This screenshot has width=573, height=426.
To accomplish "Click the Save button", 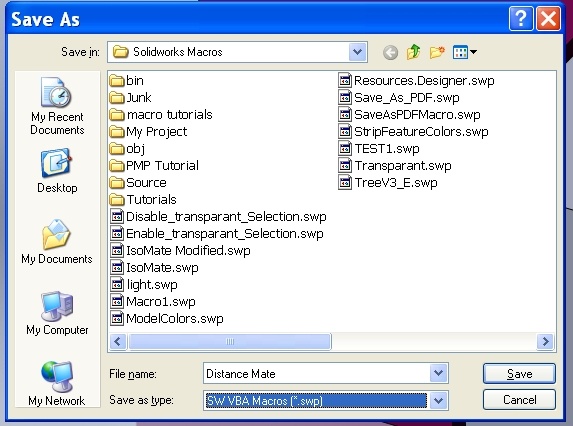I will point(519,374).
